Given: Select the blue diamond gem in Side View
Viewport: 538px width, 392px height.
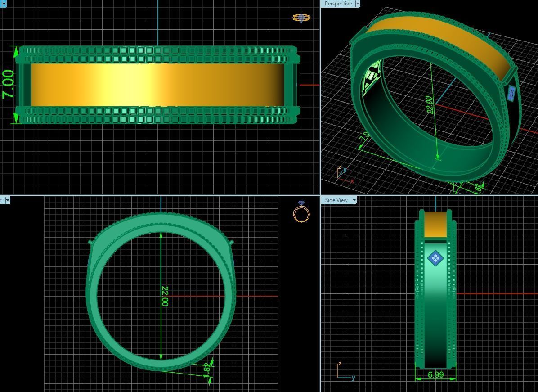Looking at the screenshot, I should pyautogui.click(x=435, y=258).
